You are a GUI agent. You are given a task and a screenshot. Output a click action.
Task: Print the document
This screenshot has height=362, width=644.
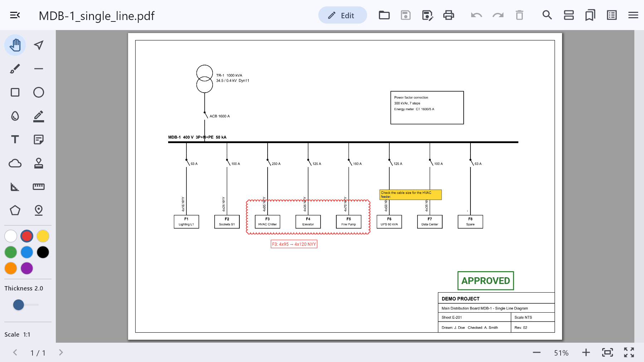[449, 15]
